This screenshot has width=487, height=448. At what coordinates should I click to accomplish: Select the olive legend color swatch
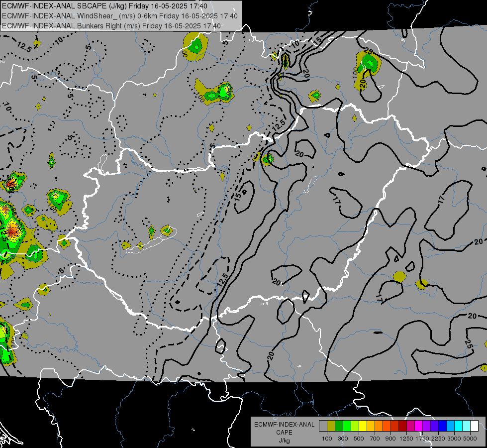click(331, 426)
